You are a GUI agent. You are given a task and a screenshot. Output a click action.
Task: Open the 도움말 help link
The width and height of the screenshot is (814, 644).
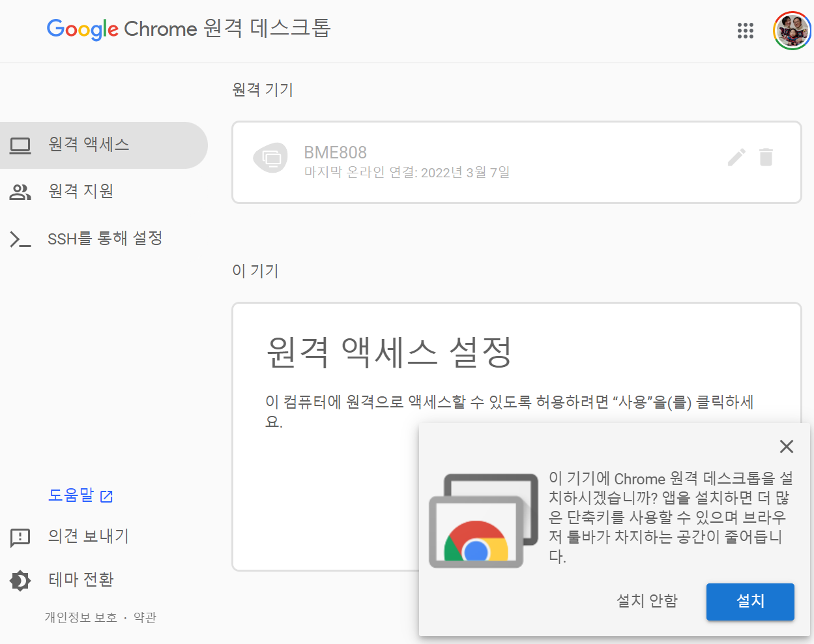[x=71, y=495]
